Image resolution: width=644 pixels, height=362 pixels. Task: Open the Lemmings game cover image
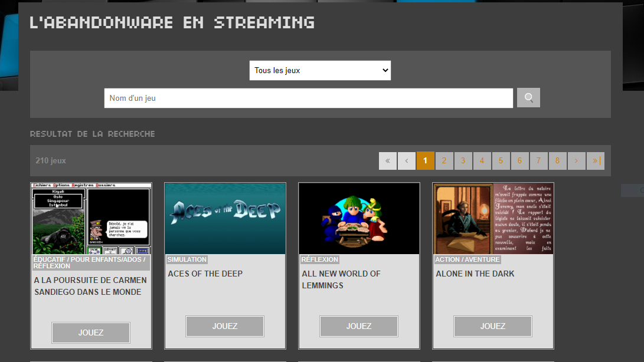[x=359, y=219]
